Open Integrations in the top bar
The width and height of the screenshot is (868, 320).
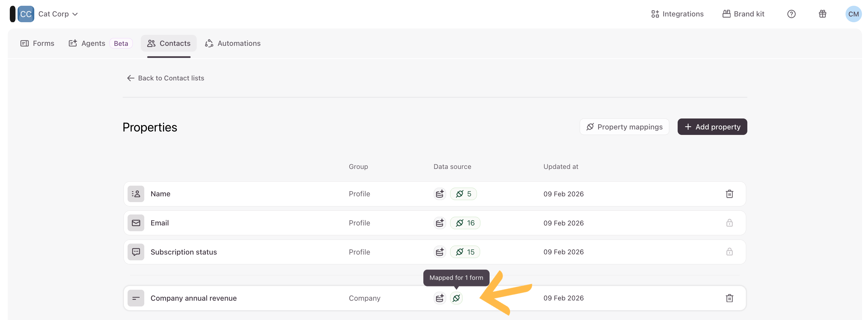[677, 14]
